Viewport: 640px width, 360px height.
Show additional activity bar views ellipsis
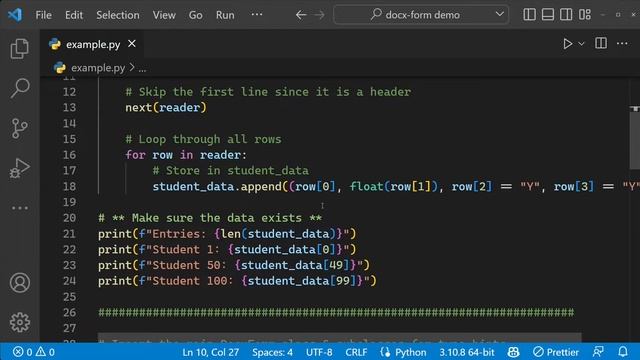coord(20,208)
